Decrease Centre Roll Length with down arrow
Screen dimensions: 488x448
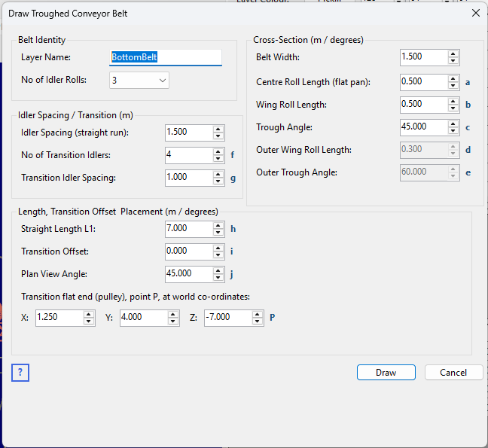(453, 86)
